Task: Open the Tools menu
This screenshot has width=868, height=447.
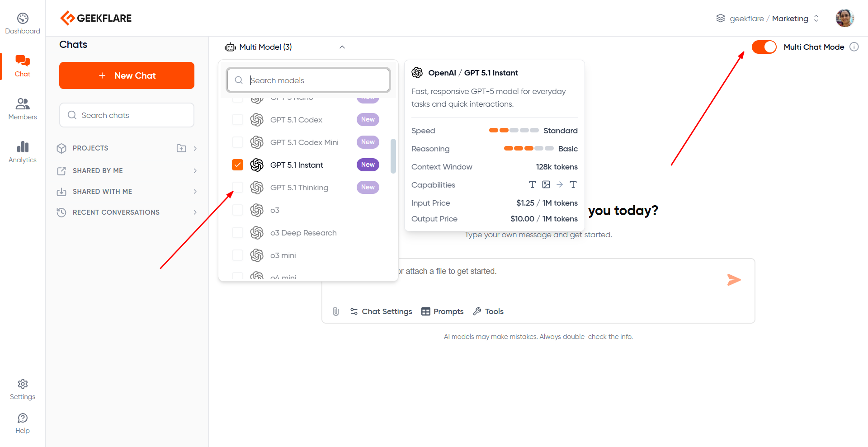Action: [x=488, y=311]
